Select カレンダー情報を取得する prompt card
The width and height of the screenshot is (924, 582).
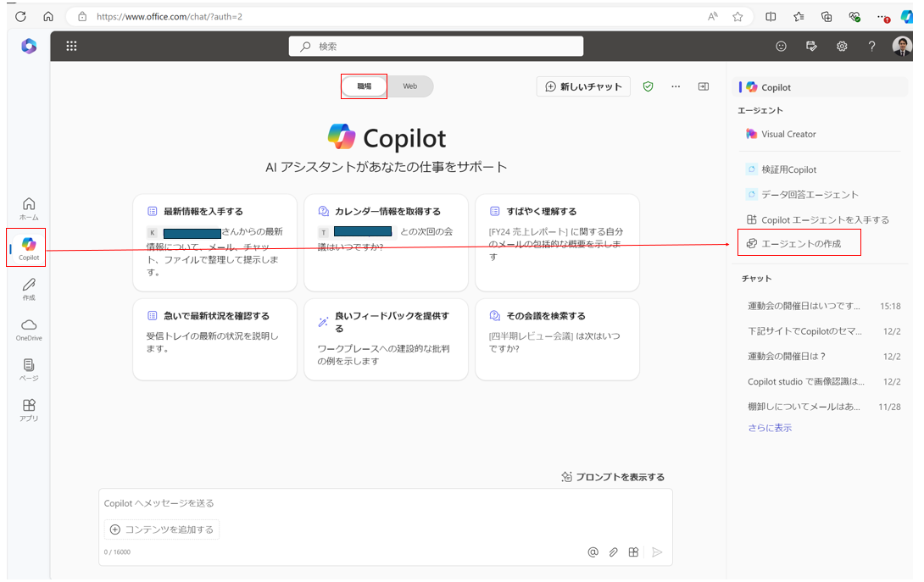pos(386,242)
